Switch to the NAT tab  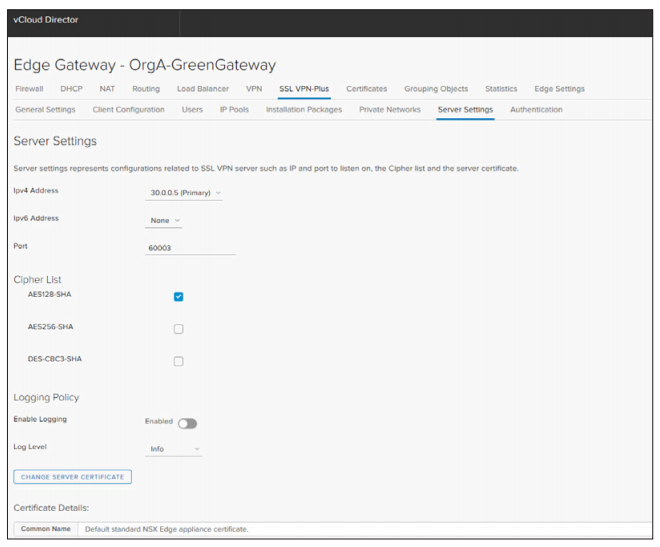(107, 89)
